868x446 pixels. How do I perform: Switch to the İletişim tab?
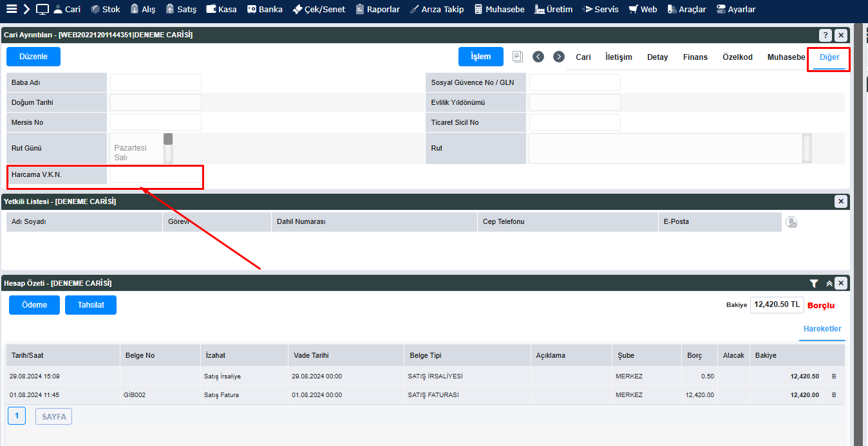[x=618, y=57]
